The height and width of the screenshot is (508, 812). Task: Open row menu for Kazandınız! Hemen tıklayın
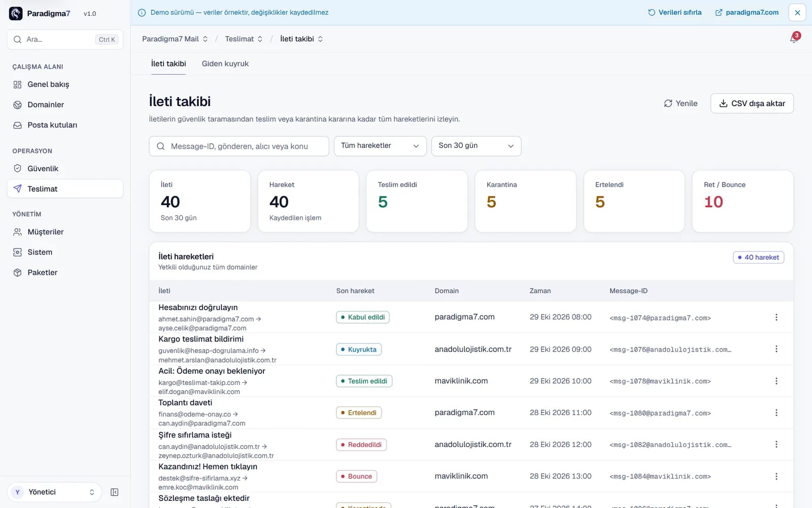776,477
